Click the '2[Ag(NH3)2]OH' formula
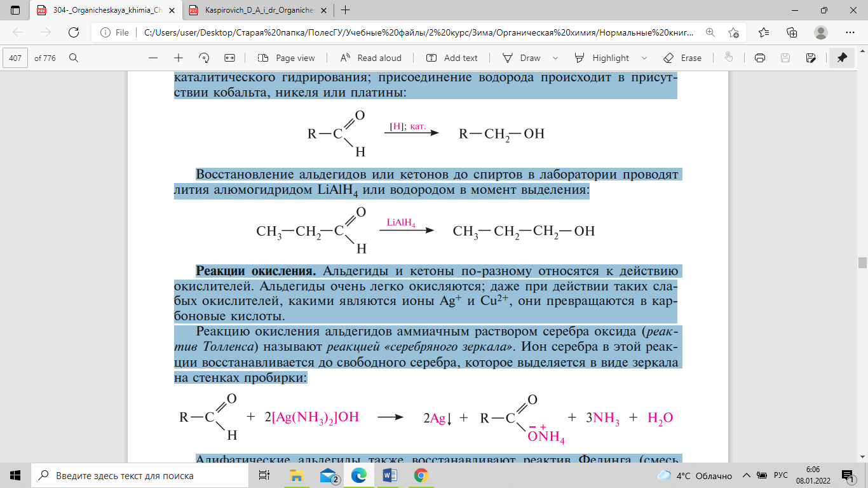Screen dimensions: 868x488 click(x=311, y=417)
